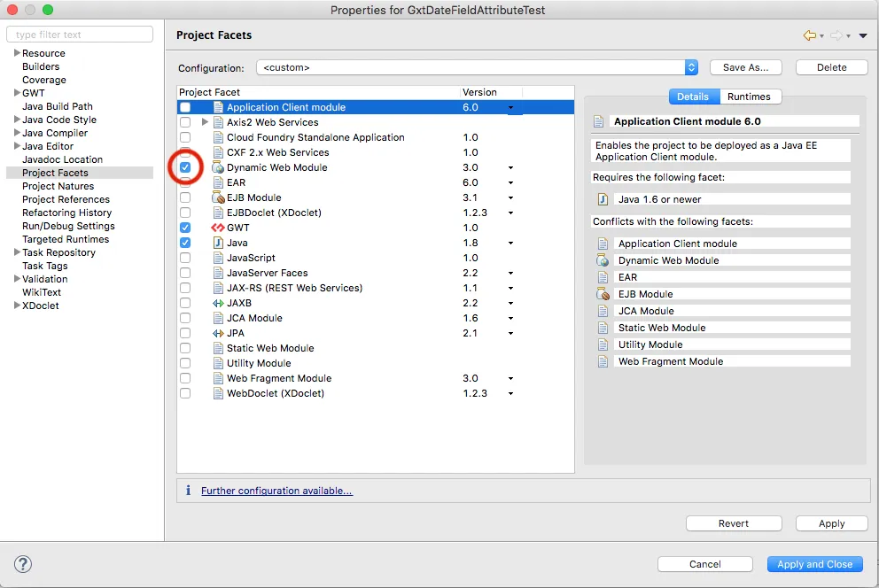Click Java 1.6 or newer icon in Details
879x588 pixels.
603,199
